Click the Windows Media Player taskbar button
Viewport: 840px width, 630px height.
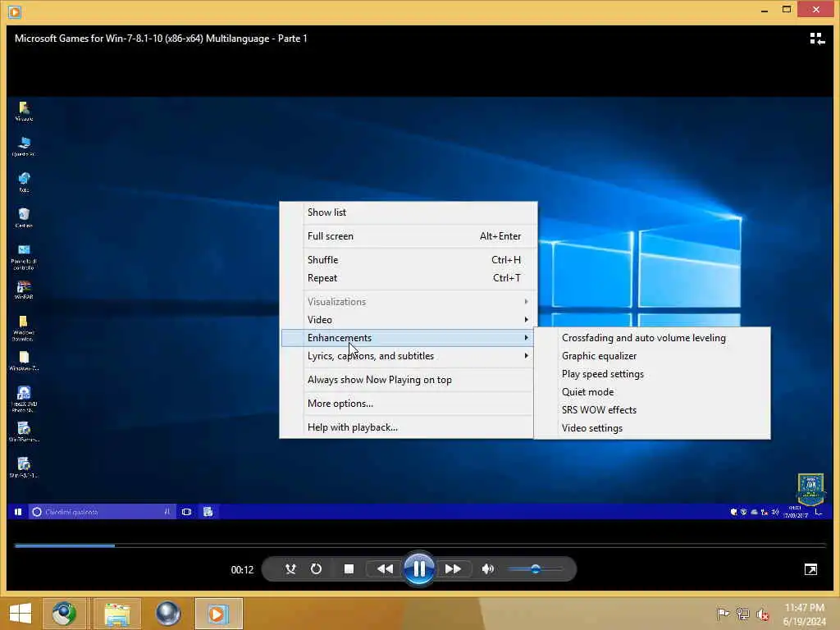(218, 614)
